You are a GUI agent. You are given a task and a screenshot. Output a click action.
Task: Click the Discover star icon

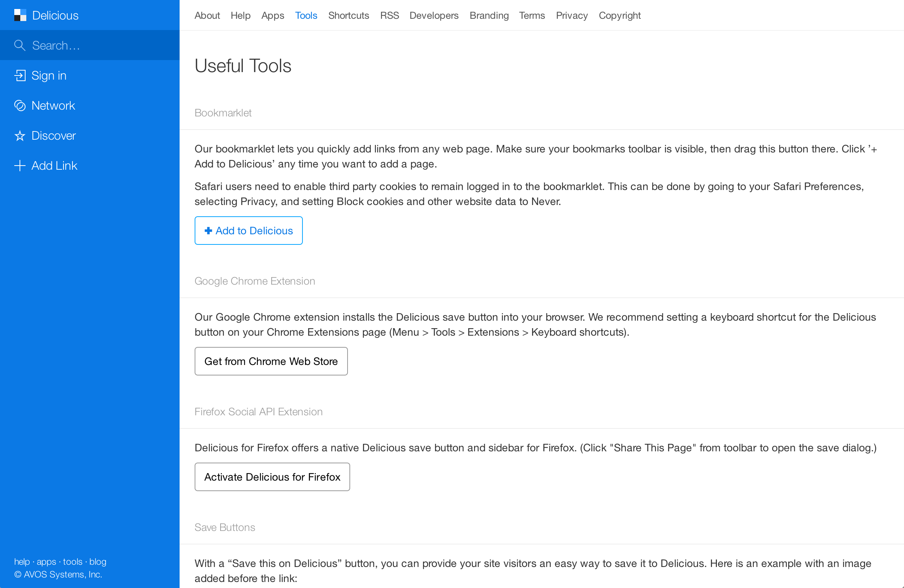click(x=20, y=136)
